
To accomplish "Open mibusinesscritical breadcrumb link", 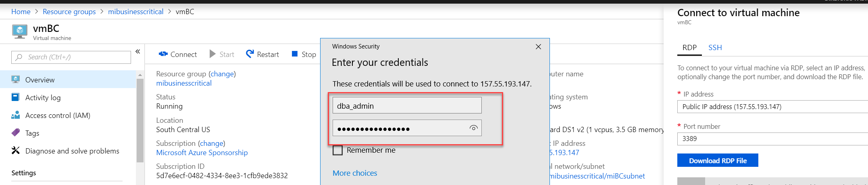I will 135,12.
